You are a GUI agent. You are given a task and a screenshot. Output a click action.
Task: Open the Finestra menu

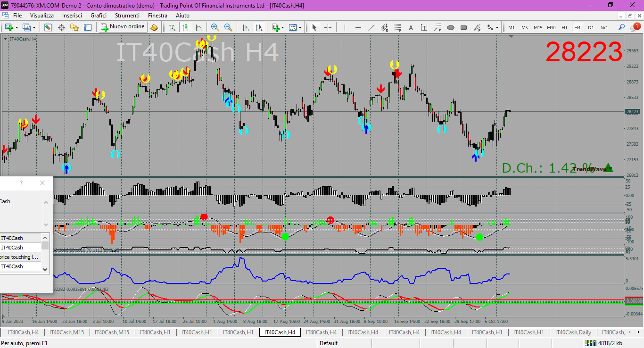coord(157,16)
